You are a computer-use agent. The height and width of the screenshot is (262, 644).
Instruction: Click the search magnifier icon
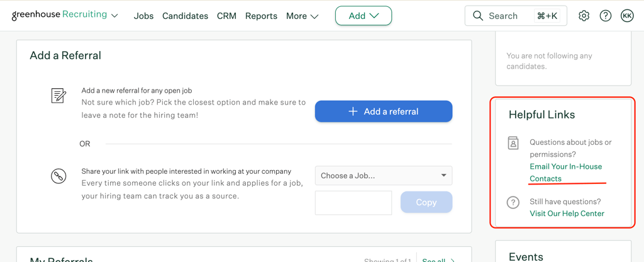478,16
